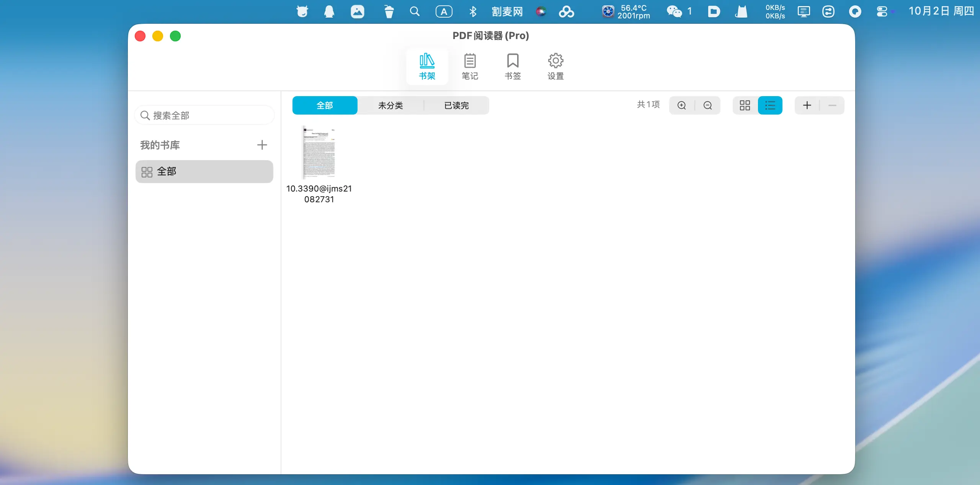
Task: Click the zoom in magnifier icon
Action: pos(682,105)
